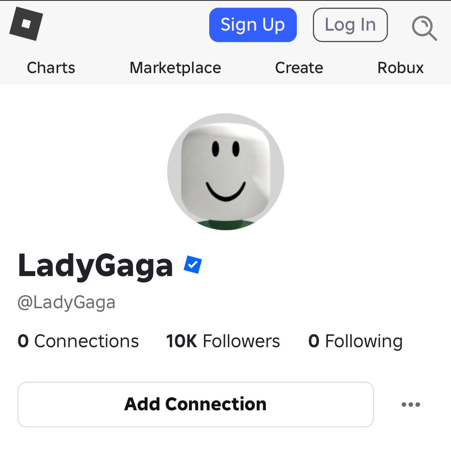
Task: Click the @LadyGaga username handle
Action: point(67,302)
